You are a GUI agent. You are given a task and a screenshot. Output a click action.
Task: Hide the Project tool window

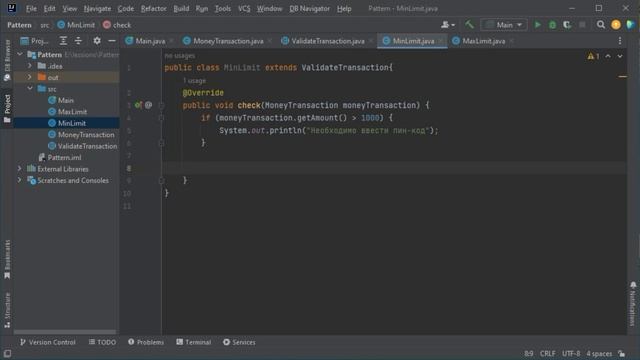pos(111,41)
